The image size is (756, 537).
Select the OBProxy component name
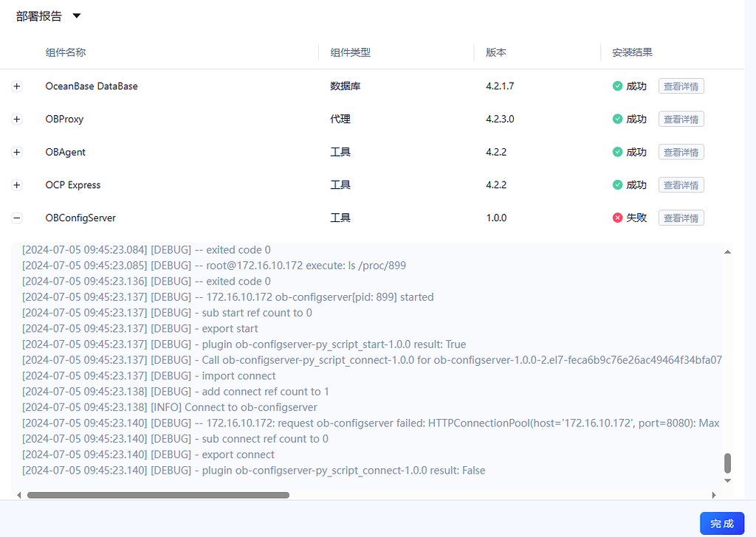[x=65, y=119]
